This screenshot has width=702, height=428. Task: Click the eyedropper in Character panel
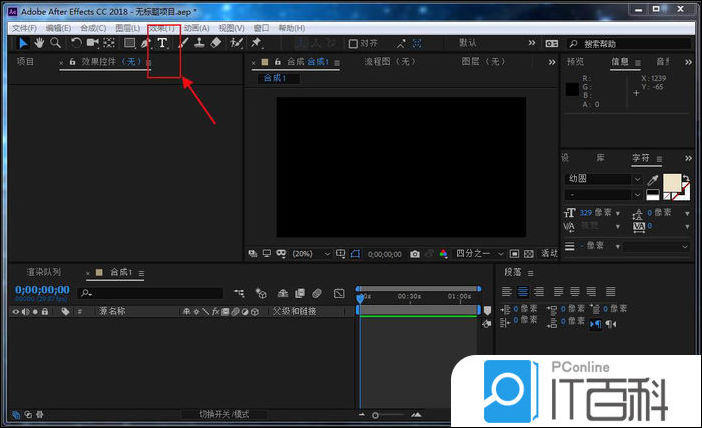pos(654,179)
